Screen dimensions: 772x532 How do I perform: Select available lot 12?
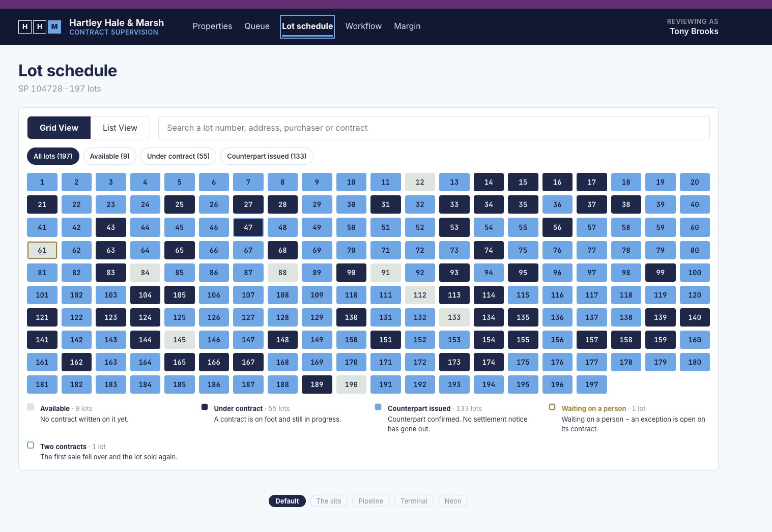[420, 182]
